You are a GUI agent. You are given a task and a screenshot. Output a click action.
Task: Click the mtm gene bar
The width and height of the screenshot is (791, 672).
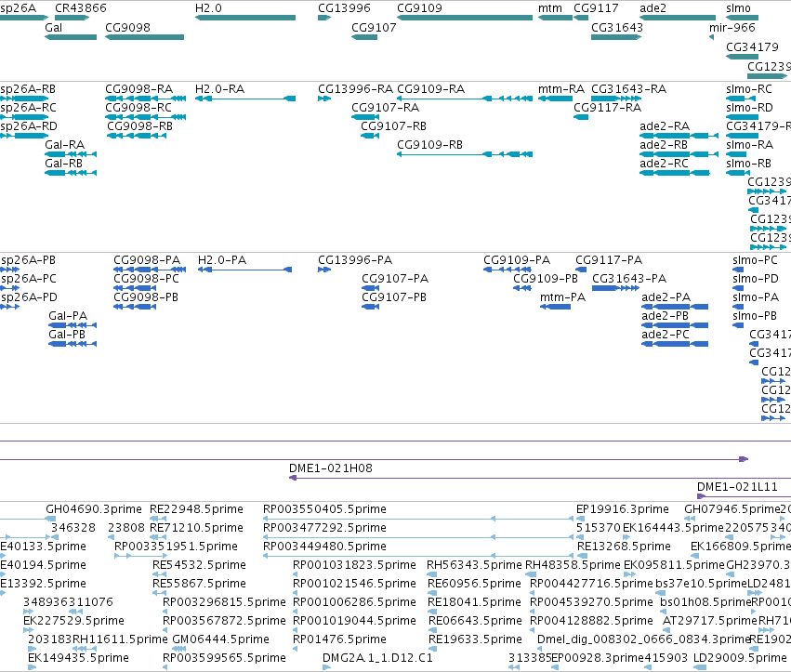pyautogui.click(x=556, y=18)
